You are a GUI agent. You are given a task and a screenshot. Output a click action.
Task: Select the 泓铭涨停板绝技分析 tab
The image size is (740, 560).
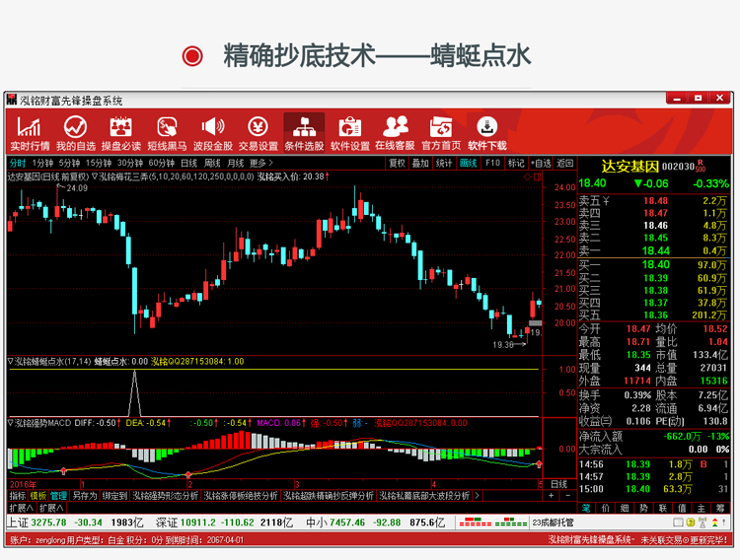pyautogui.click(x=240, y=496)
